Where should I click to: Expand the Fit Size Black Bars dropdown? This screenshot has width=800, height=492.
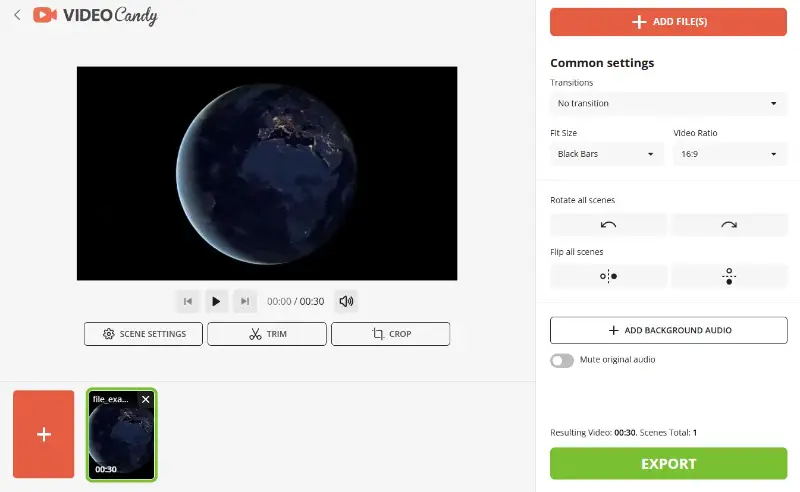tap(607, 154)
